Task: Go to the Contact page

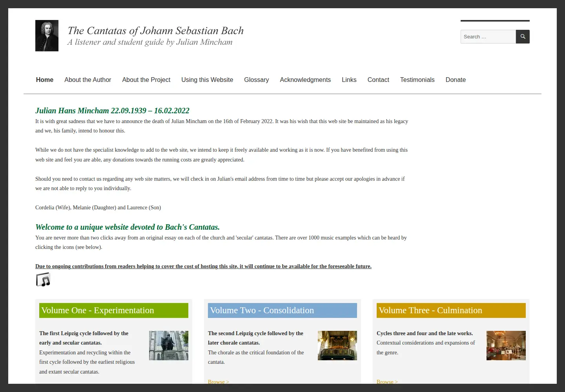Action: click(378, 80)
